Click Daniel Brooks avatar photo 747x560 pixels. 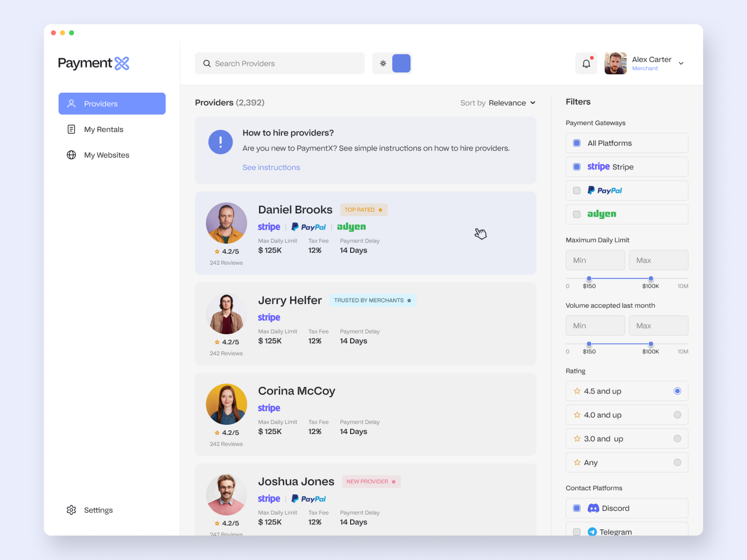pyautogui.click(x=226, y=223)
